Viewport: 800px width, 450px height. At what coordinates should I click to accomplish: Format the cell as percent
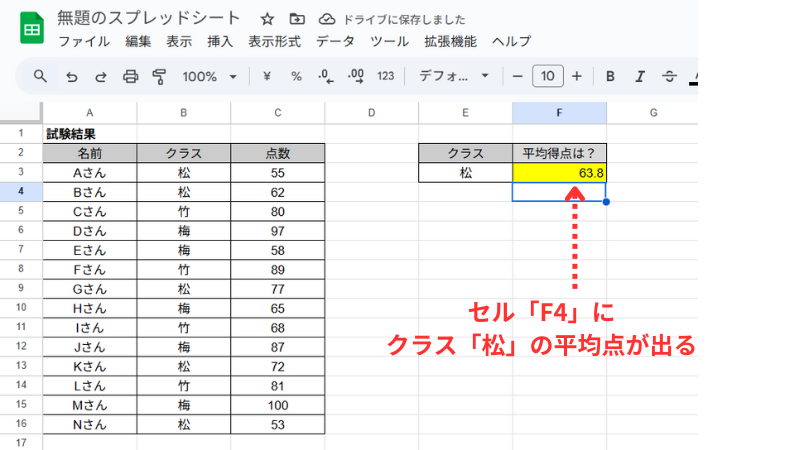click(x=296, y=77)
